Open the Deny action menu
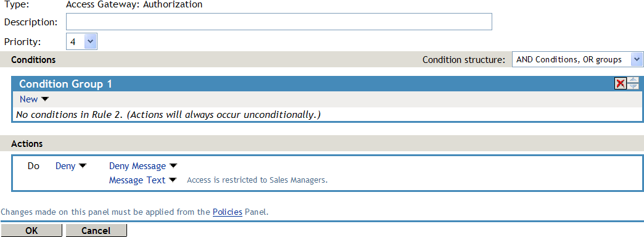The image size is (644, 237). pos(65,166)
